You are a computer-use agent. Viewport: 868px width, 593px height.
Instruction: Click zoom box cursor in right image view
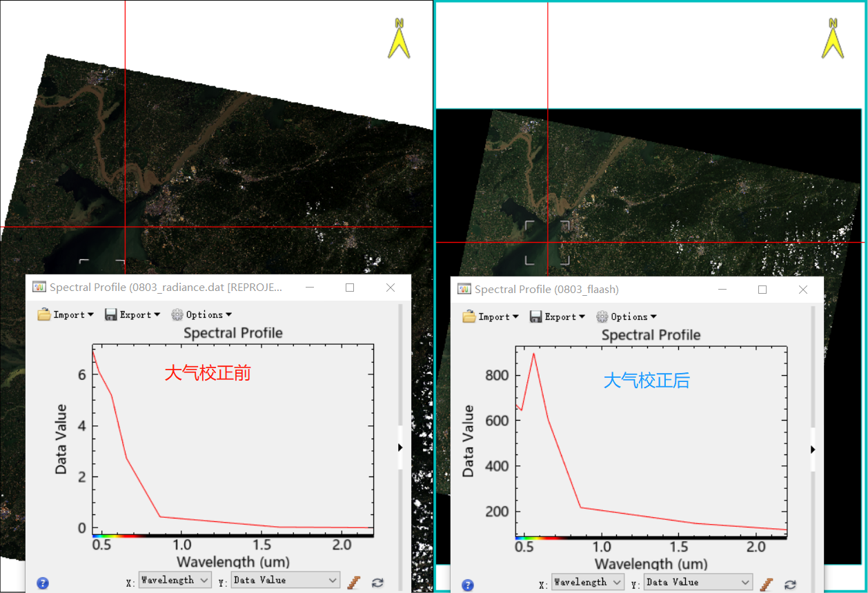point(547,243)
